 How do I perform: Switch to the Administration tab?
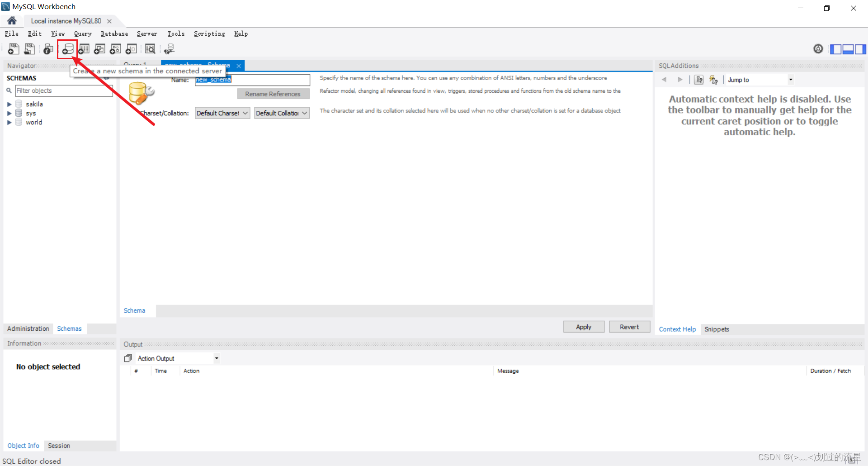pos(28,328)
